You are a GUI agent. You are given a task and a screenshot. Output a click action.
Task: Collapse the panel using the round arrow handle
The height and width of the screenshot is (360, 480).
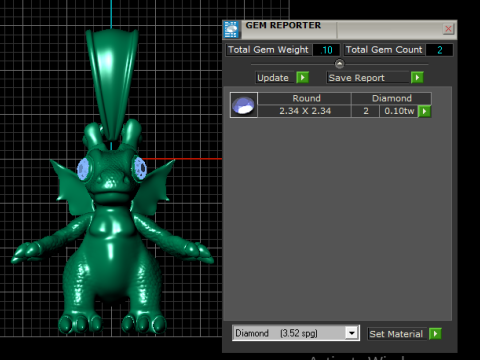pos(339,64)
